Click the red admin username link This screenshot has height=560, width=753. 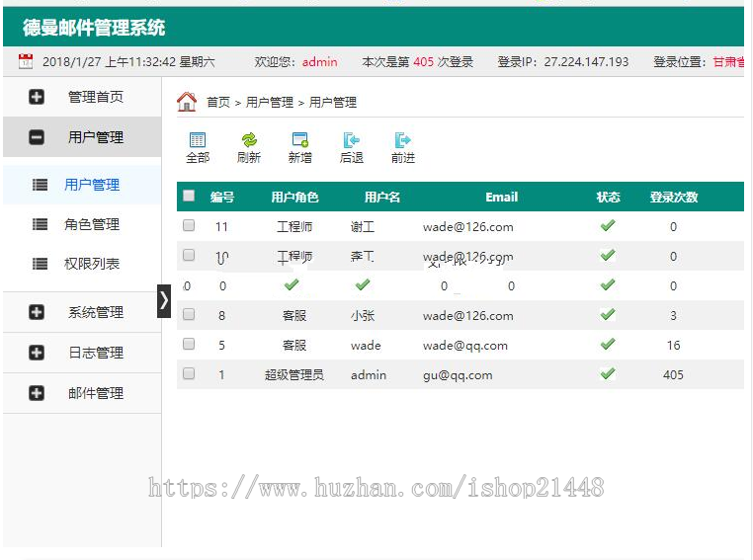coord(320,62)
